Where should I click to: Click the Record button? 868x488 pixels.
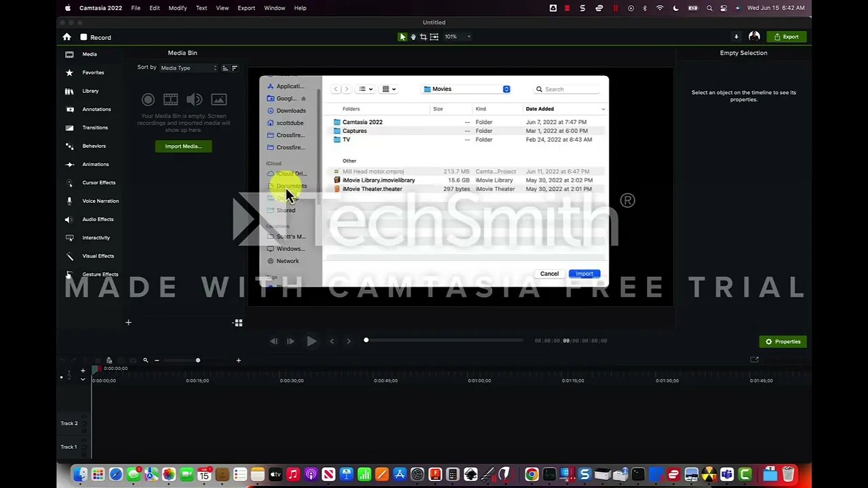[96, 37]
